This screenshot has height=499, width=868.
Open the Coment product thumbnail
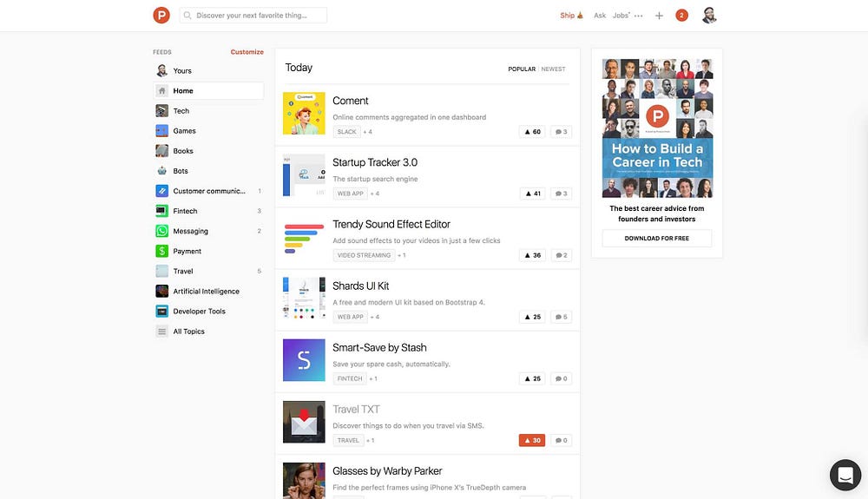(304, 114)
